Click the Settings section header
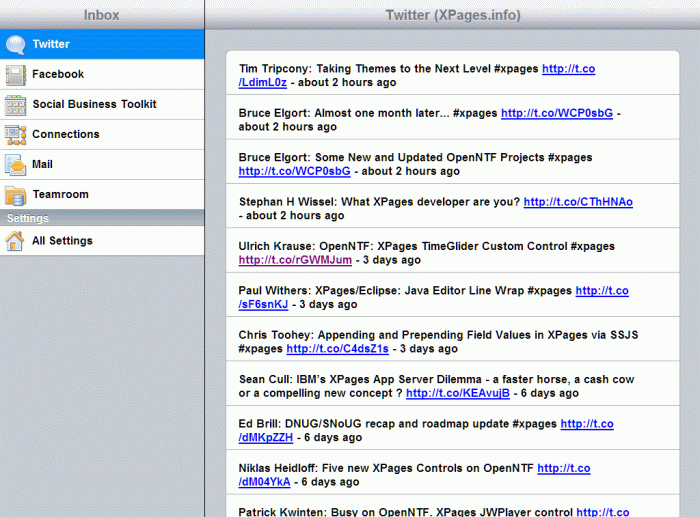This screenshot has height=517, width=700. (x=102, y=218)
